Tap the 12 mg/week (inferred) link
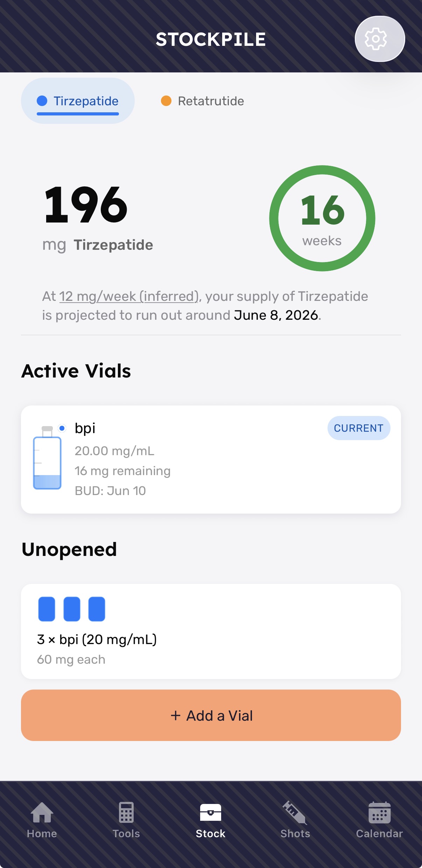This screenshot has height=868, width=422. click(129, 296)
